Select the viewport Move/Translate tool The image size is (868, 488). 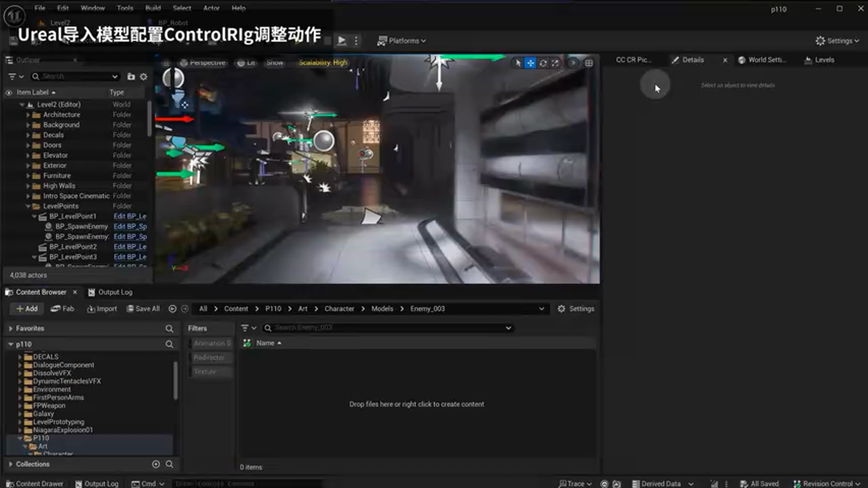[530, 62]
